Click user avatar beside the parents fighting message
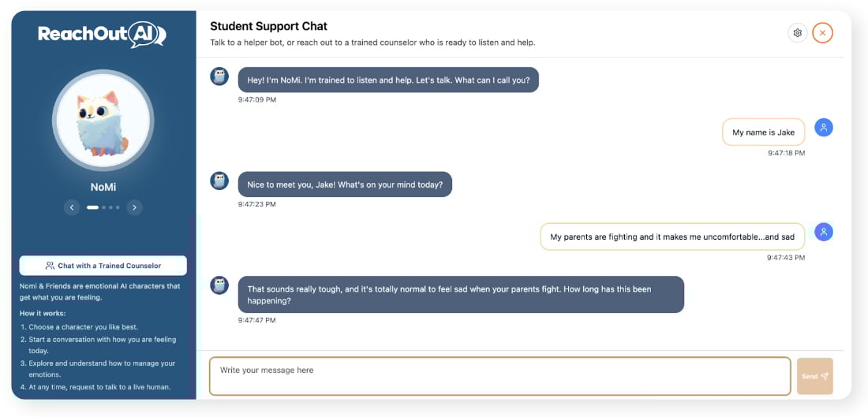 click(x=824, y=232)
